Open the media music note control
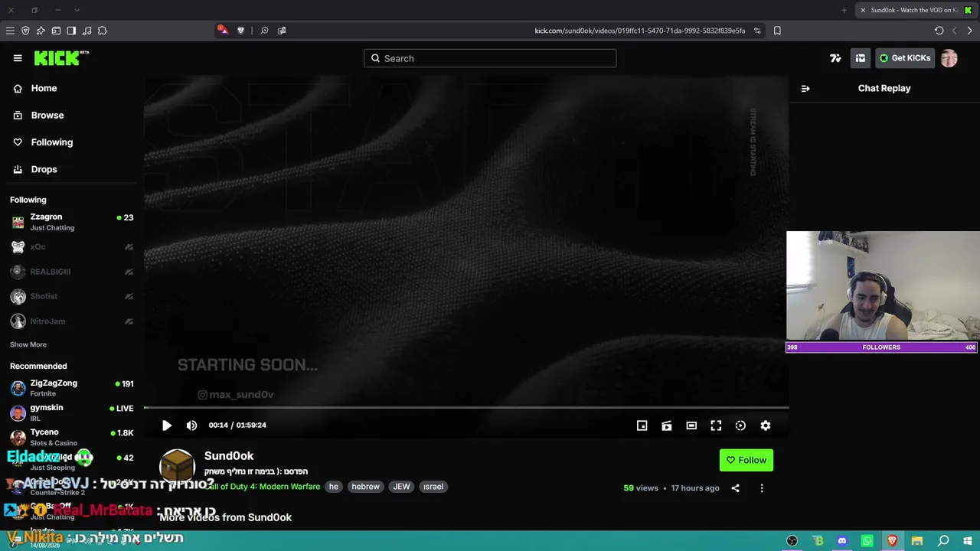The width and height of the screenshot is (980, 551). coord(87,31)
